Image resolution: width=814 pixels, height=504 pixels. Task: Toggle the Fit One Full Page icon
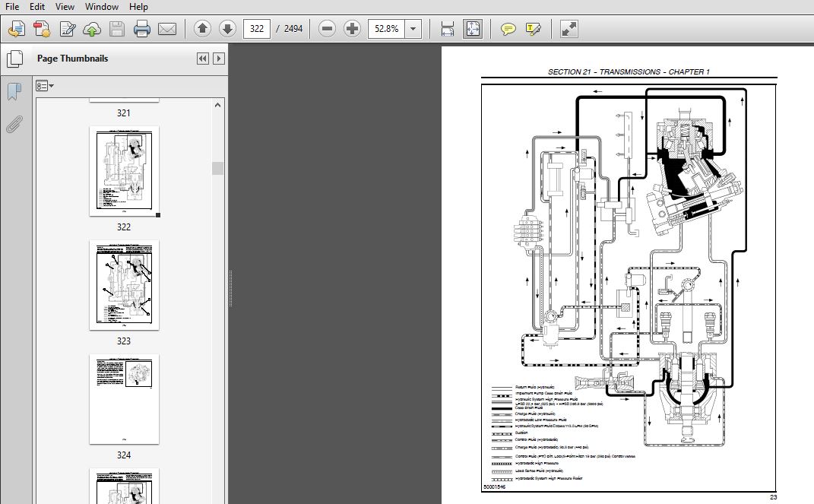click(x=473, y=29)
